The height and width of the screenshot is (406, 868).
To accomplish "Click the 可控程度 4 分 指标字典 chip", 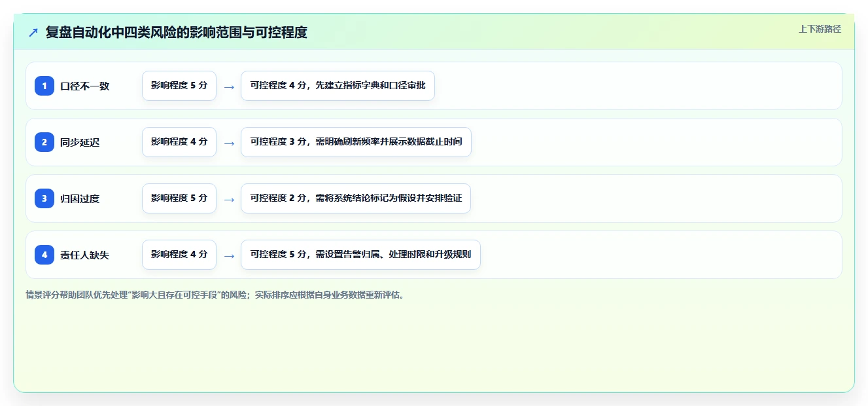I will pos(338,86).
